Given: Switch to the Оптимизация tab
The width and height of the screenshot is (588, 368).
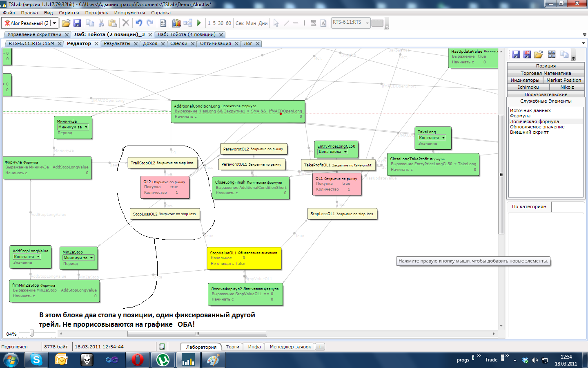Looking at the screenshot, I should [216, 43].
